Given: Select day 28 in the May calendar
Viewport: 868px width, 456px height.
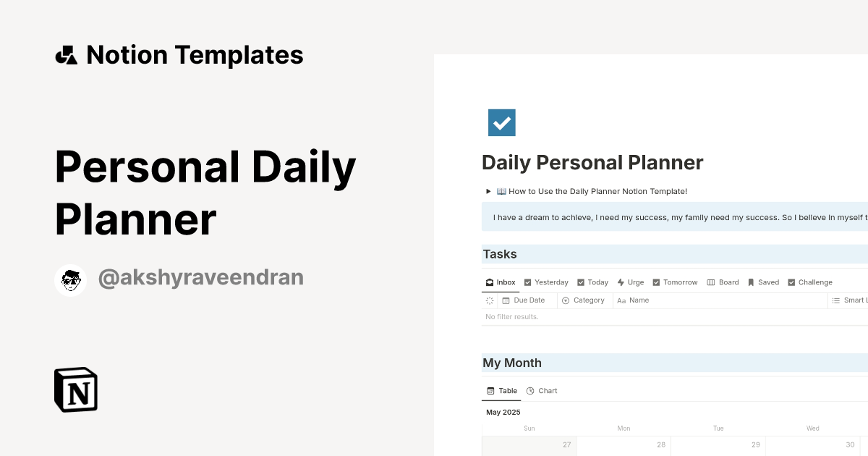Looking at the screenshot, I should tap(660, 444).
